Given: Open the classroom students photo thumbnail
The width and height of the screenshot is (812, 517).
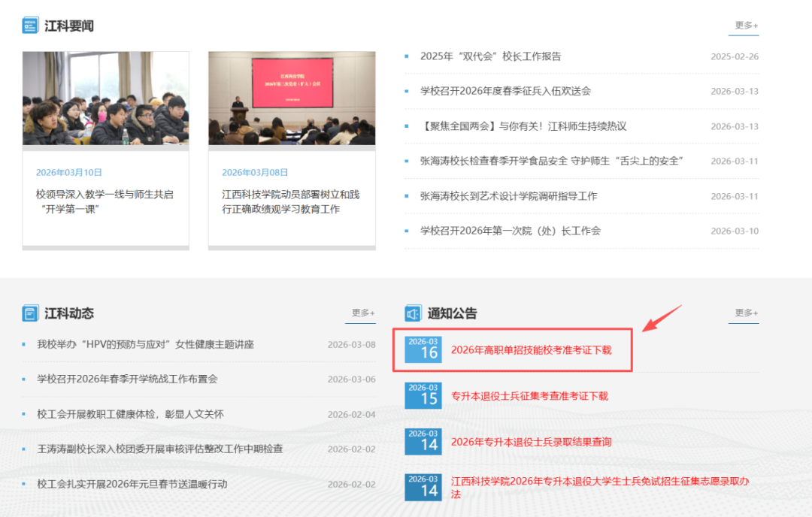Looking at the screenshot, I should tap(105, 98).
